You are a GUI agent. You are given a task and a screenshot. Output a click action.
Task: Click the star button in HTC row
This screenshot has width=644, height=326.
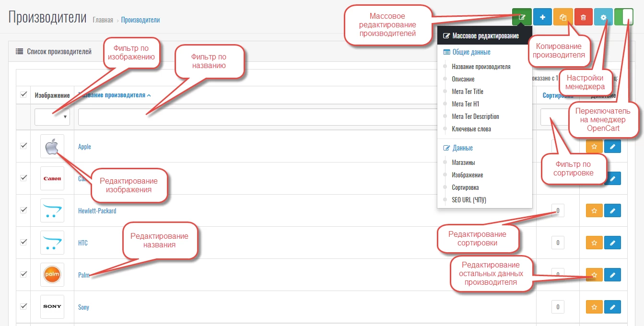594,243
